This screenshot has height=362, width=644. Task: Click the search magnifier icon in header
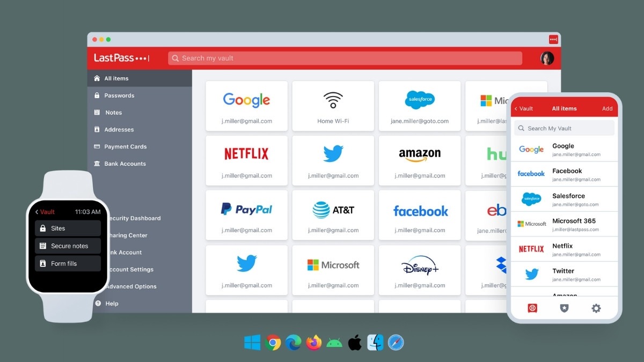[x=175, y=58]
